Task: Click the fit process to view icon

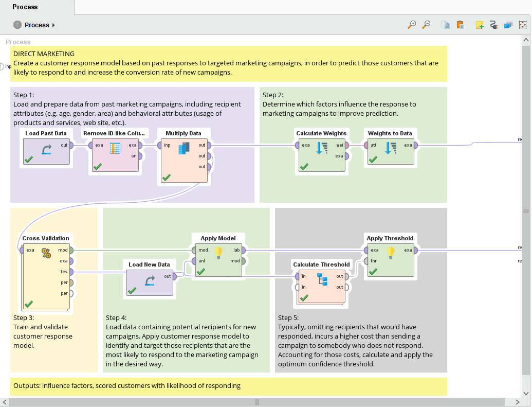Action: click(x=523, y=25)
